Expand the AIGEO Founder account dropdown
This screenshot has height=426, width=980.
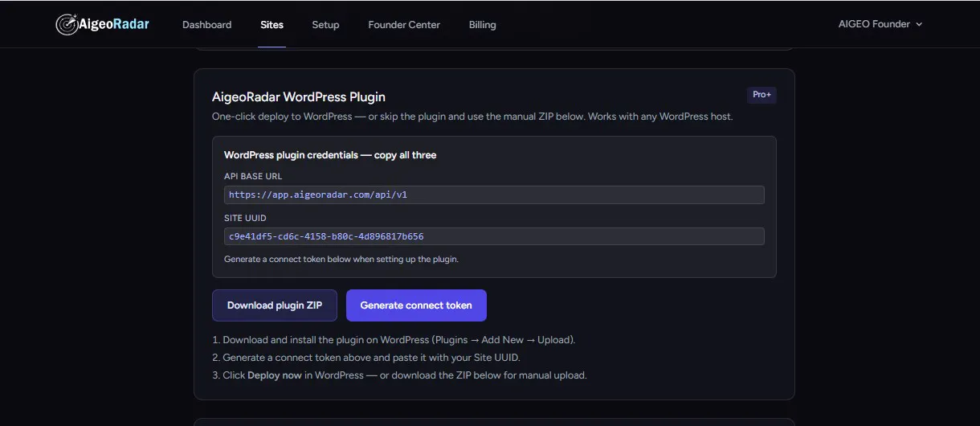pos(880,24)
